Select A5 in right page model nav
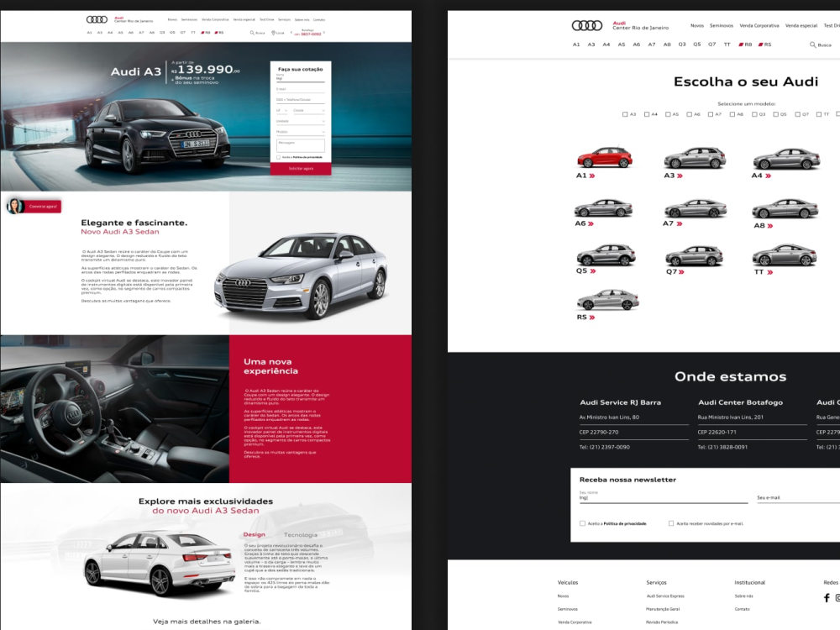The height and width of the screenshot is (630, 840). [622, 45]
